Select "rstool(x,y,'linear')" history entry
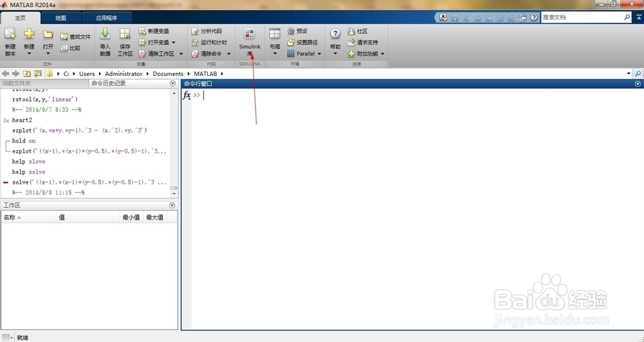The width and height of the screenshot is (644, 342). pos(45,99)
